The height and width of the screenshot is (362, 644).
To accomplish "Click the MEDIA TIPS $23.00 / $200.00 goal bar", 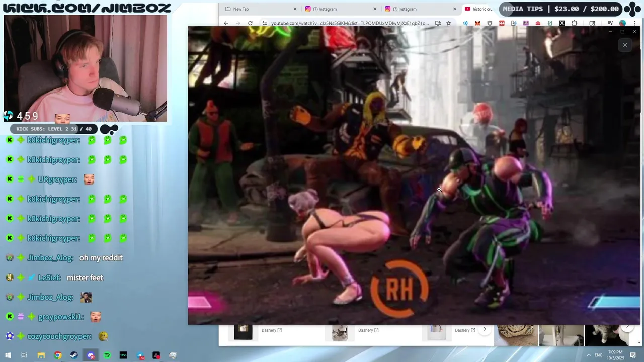I will tap(561, 9).
